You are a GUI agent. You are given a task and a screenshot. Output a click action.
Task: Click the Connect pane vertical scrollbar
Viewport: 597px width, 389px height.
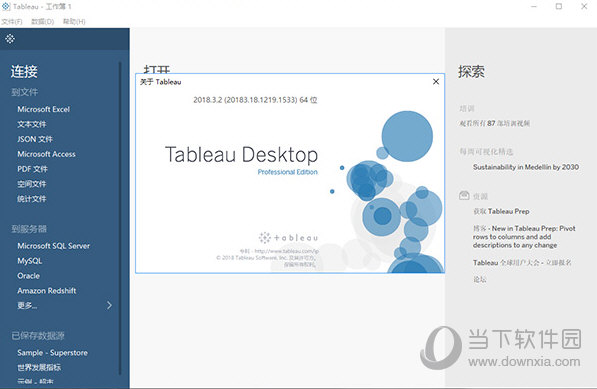point(120,219)
